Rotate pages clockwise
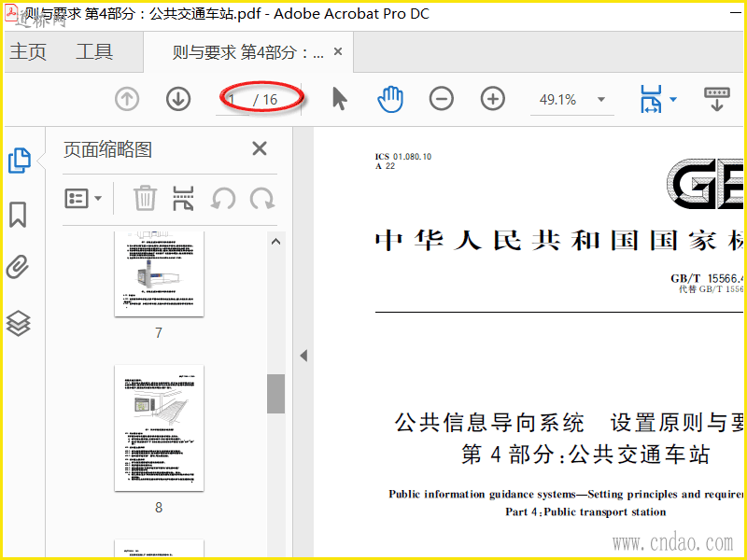Image resolution: width=747 pixels, height=560 pixels. coord(262,198)
